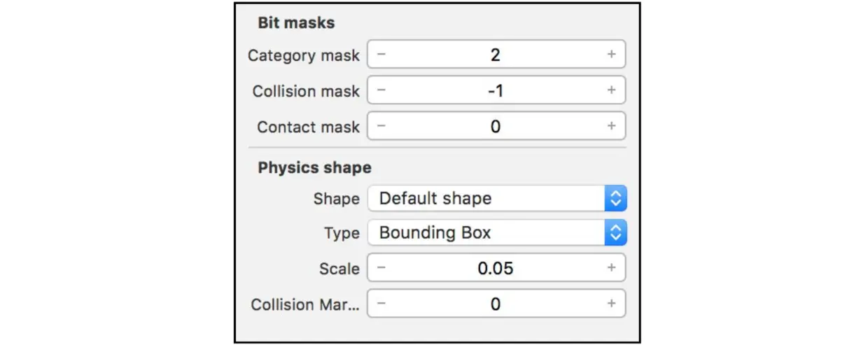Decrease the Collision mask value
The width and height of the screenshot is (868, 345).
tap(381, 90)
